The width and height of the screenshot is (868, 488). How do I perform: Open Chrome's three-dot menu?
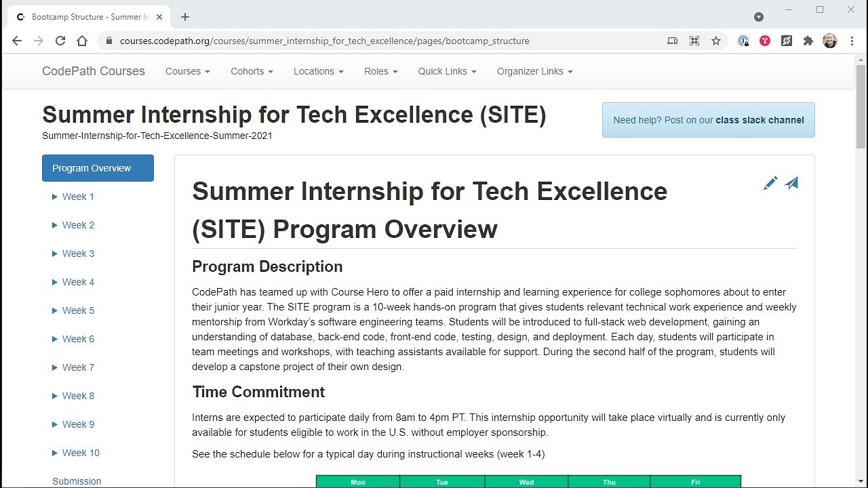pos(852,41)
